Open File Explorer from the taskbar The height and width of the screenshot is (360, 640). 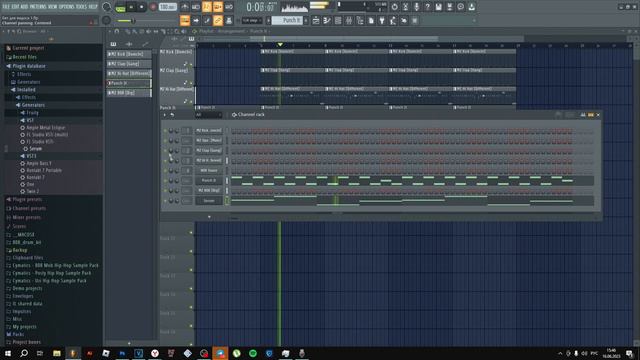tap(57, 353)
